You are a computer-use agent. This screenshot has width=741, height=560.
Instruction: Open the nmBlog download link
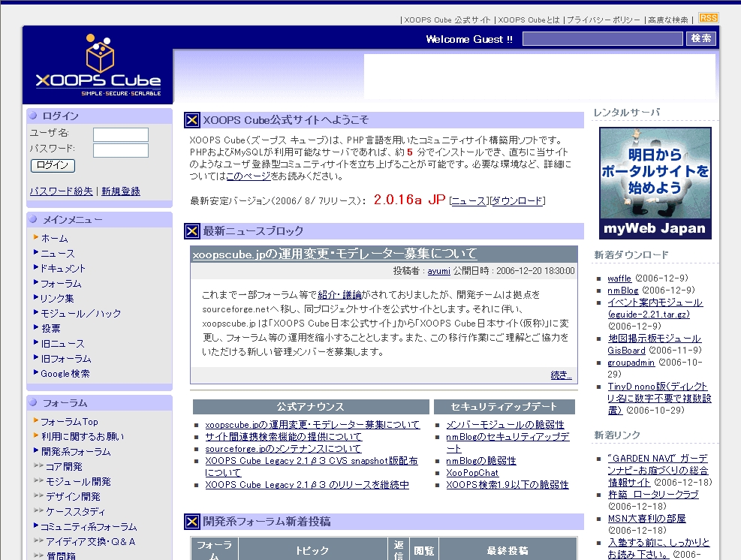pos(623,291)
